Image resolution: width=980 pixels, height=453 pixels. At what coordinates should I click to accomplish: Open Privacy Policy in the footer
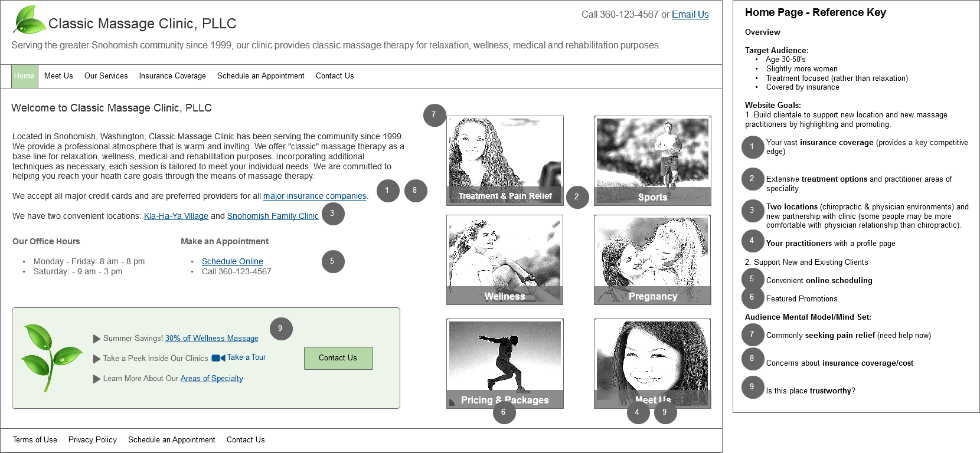(x=93, y=440)
